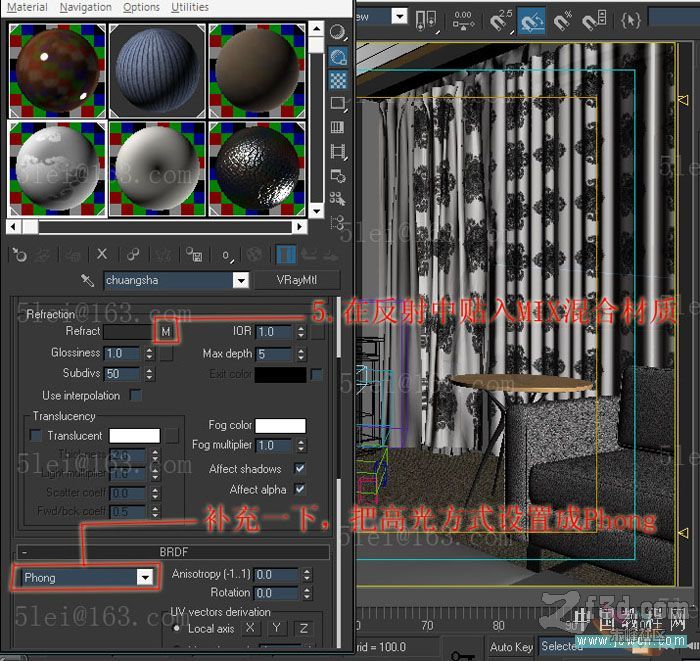The width and height of the screenshot is (700, 661).
Task: Open the Navigation menu
Action: click(85, 7)
